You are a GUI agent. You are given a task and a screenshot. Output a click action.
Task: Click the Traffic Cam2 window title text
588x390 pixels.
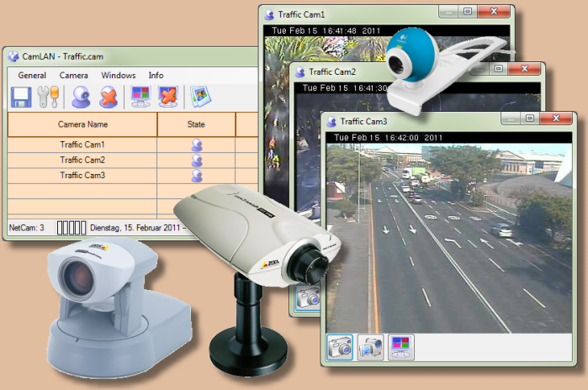[332, 71]
